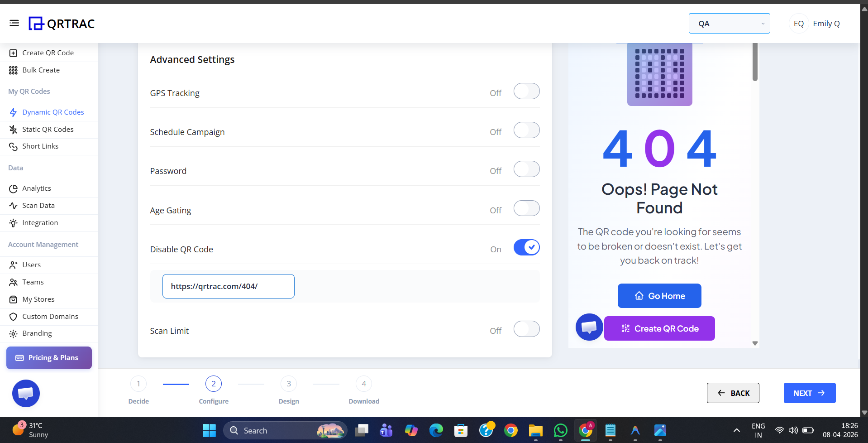Click the EQ user avatar
Image resolution: width=868 pixels, height=443 pixels.
click(x=798, y=24)
